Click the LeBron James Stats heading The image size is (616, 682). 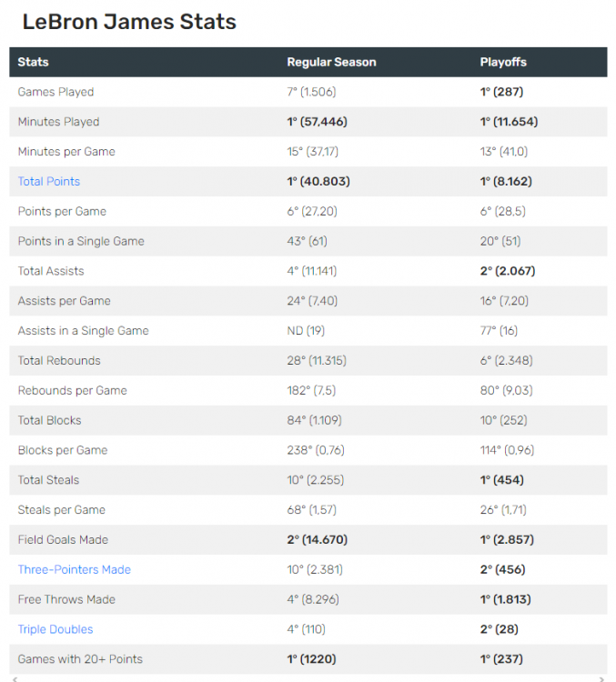(129, 22)
